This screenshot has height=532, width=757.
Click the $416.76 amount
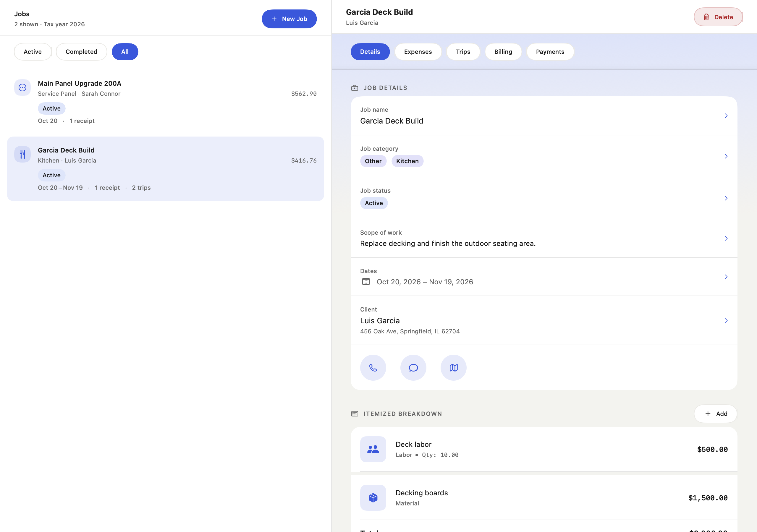(x=304, y=160)
